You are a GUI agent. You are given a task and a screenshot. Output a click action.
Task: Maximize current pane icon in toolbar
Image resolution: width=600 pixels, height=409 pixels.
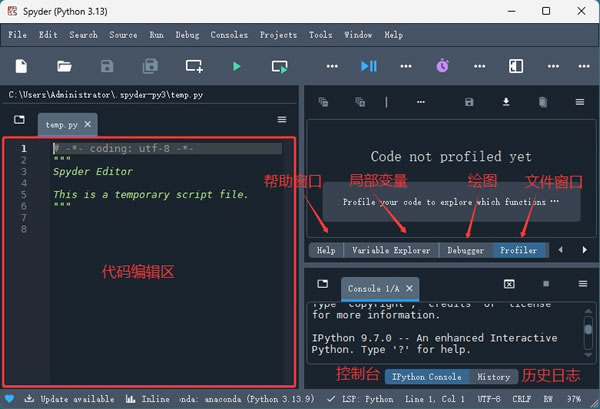(516, 66)
